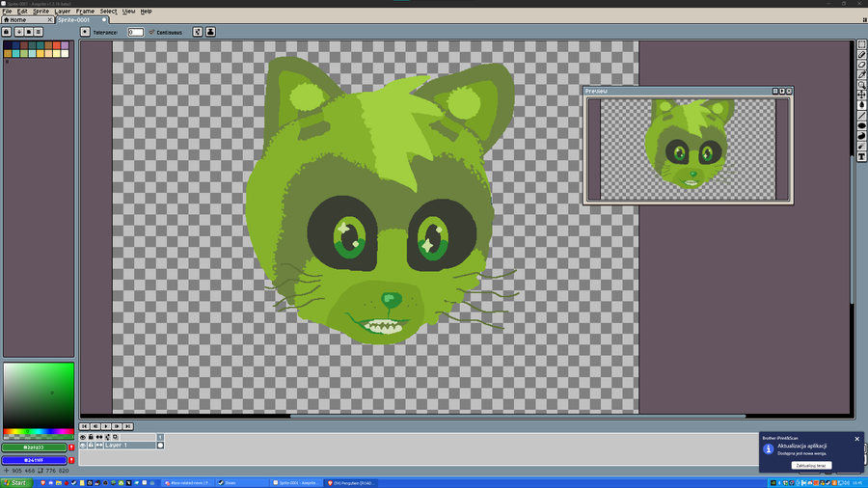Select the Pencil tool
Screen dimensions: 868x488
click(861, 54)
